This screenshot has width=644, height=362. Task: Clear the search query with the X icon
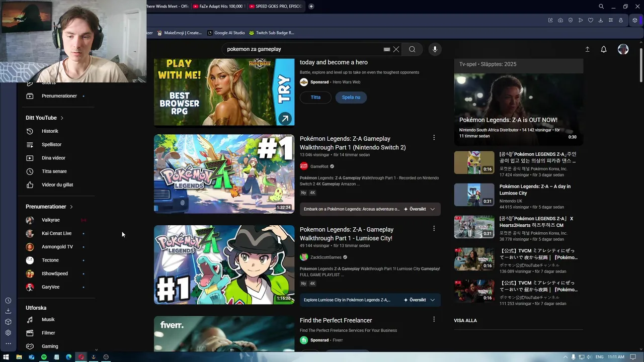tap(396, 49)
